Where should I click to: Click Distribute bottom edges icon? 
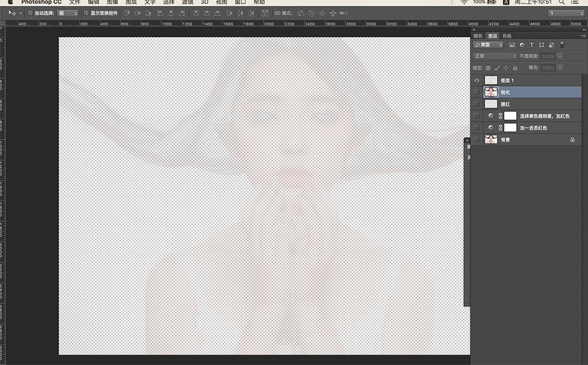218,13
